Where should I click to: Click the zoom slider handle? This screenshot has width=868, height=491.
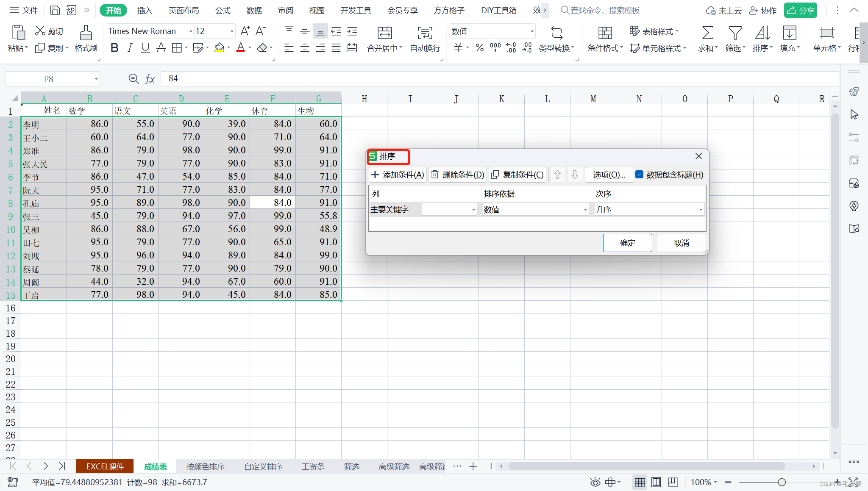coord(782,482)
